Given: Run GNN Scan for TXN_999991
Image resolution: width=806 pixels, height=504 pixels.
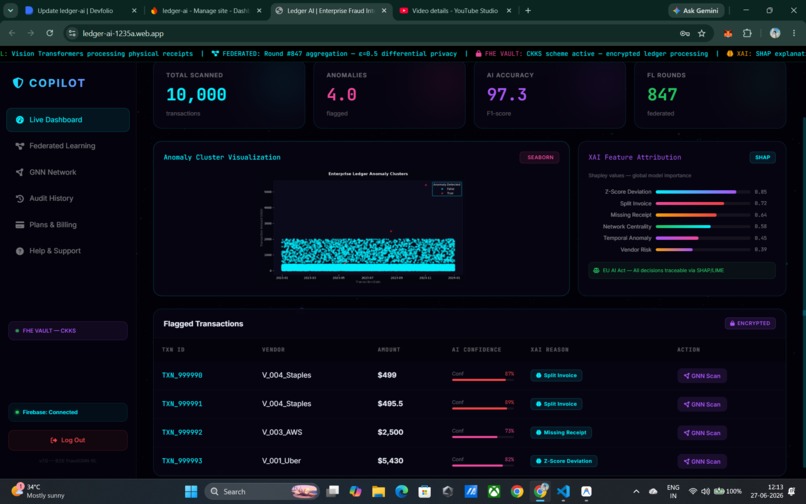Looking at the screenshot, I should pos(702,404).
